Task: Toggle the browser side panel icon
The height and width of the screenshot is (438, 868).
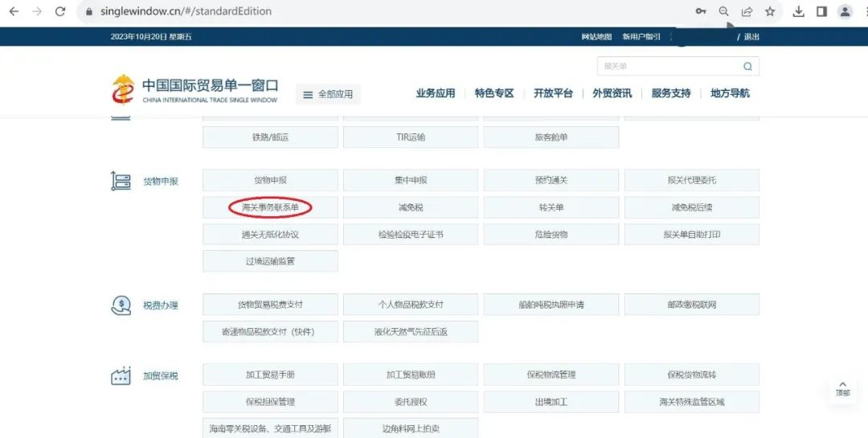Action: tap(821, 11)
